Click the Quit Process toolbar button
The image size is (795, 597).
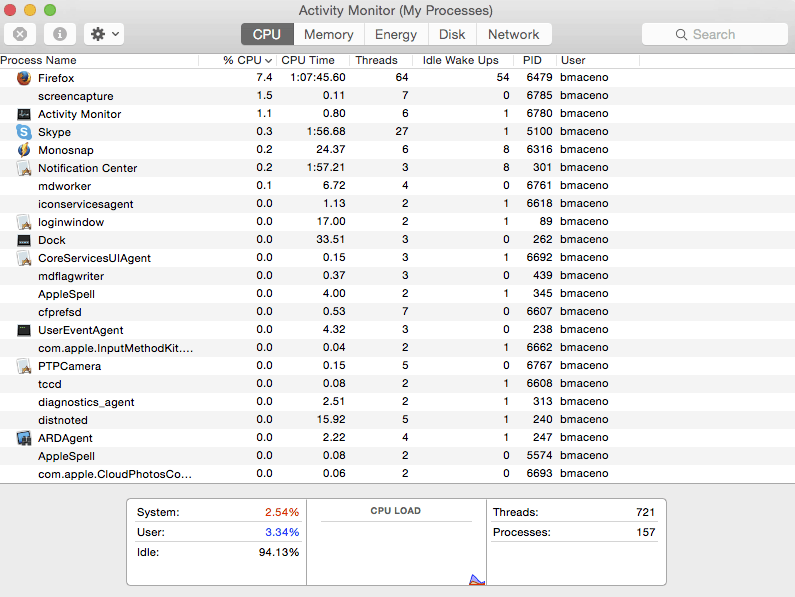20,34
